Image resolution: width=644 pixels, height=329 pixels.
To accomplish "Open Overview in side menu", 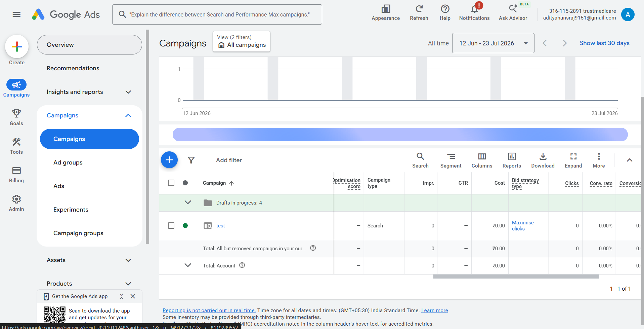I will [x=89, y=45].
